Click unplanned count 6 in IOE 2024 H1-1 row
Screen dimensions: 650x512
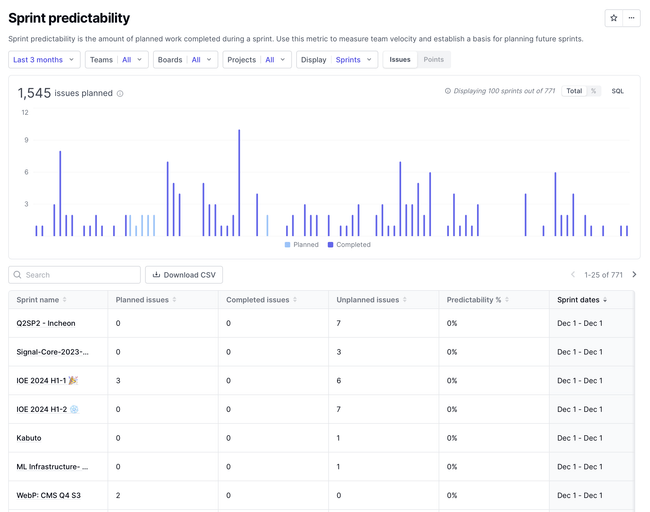[339, 381]
